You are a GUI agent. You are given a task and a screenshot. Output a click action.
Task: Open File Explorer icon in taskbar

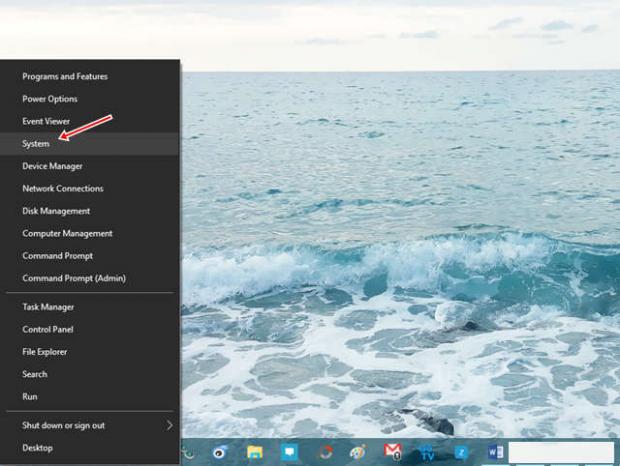(x=255, y=452)
